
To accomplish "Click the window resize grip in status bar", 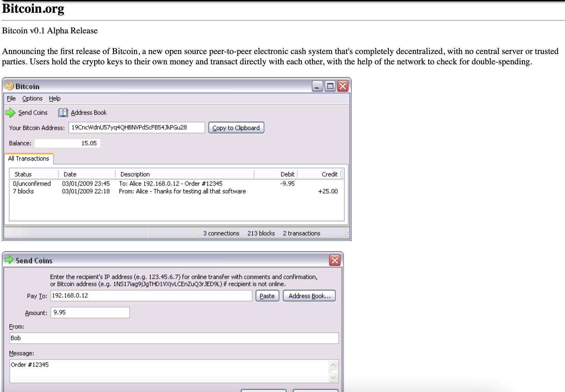I will tap(346, 235).
